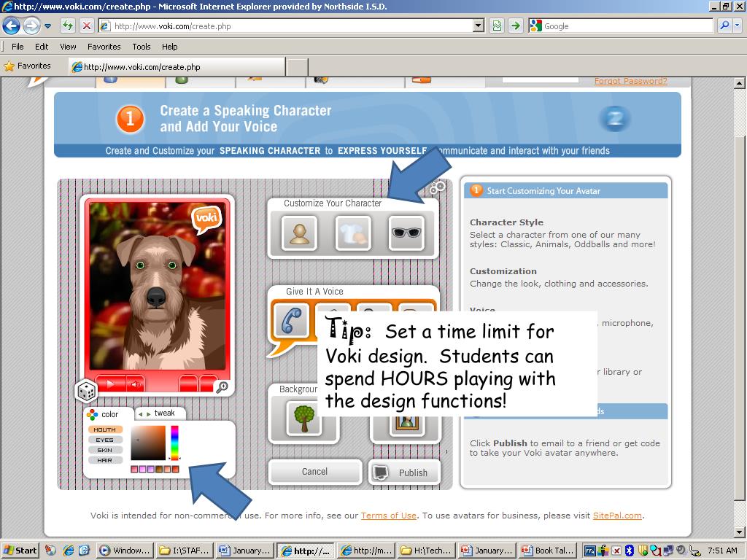Visit the SitePal.com link
747x560 pixels.
617,516
